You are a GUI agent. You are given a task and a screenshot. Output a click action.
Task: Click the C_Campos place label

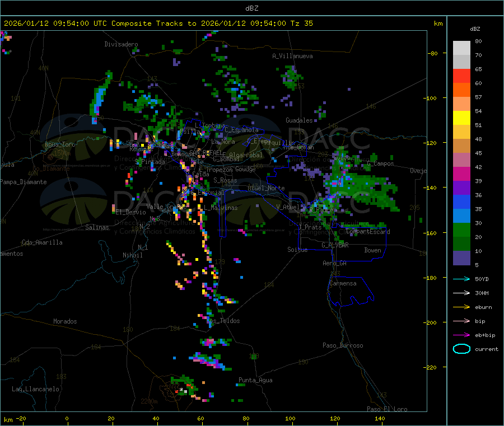click(381, 163)
